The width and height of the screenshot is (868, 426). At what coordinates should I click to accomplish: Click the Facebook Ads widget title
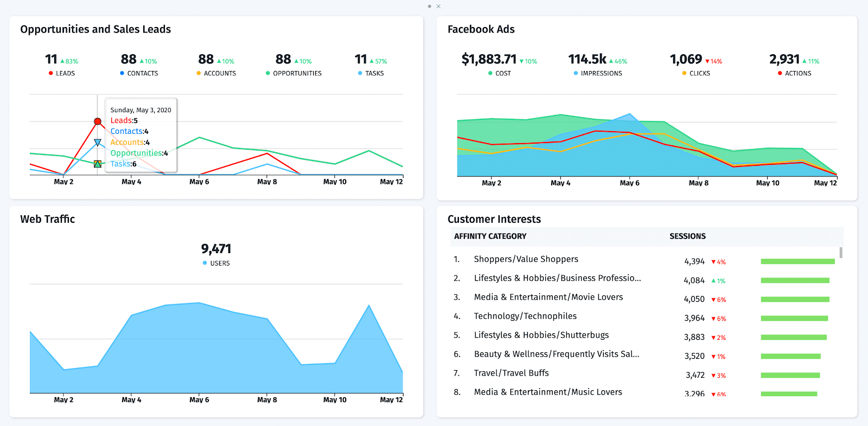(481, 29)
